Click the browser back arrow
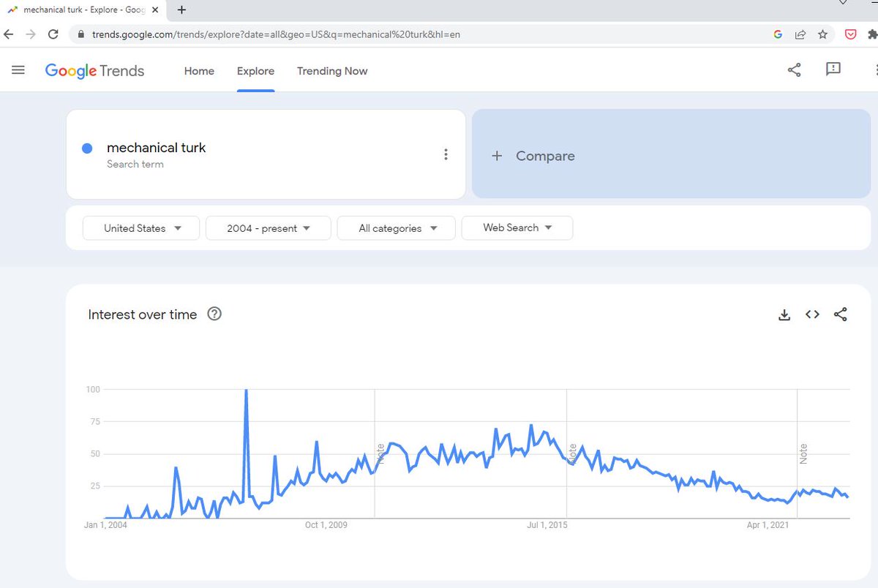Screen dimensions: 878x588 tap(9, 34)
